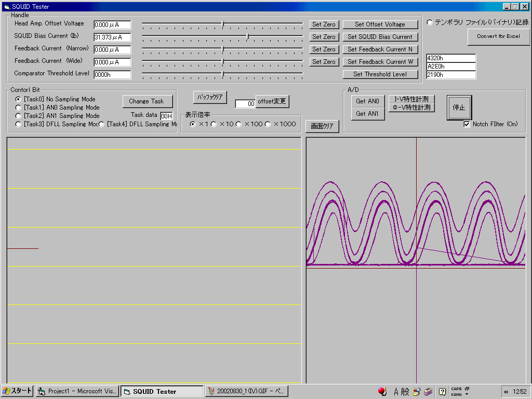Select Task2 AN1 Sampling Mode option
Image resolution: width=532 pixels, height=399 pixels.
click(18, 116)
